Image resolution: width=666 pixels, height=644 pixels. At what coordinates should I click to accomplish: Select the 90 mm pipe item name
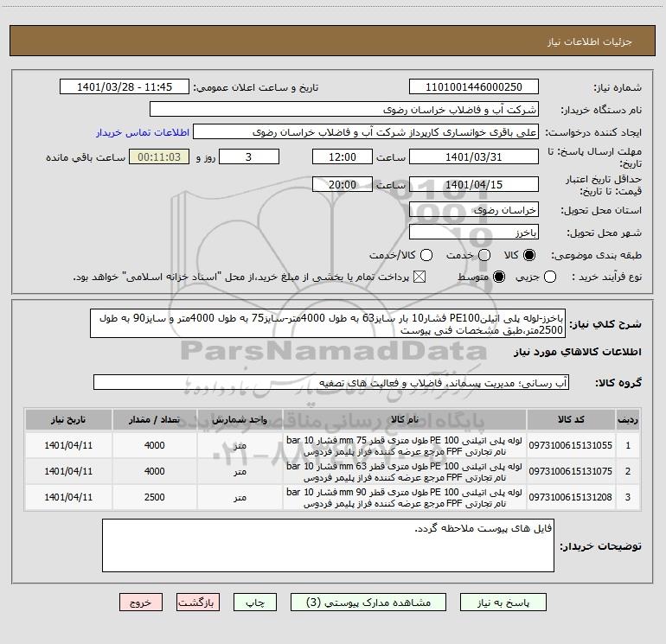tap(405, 498)
